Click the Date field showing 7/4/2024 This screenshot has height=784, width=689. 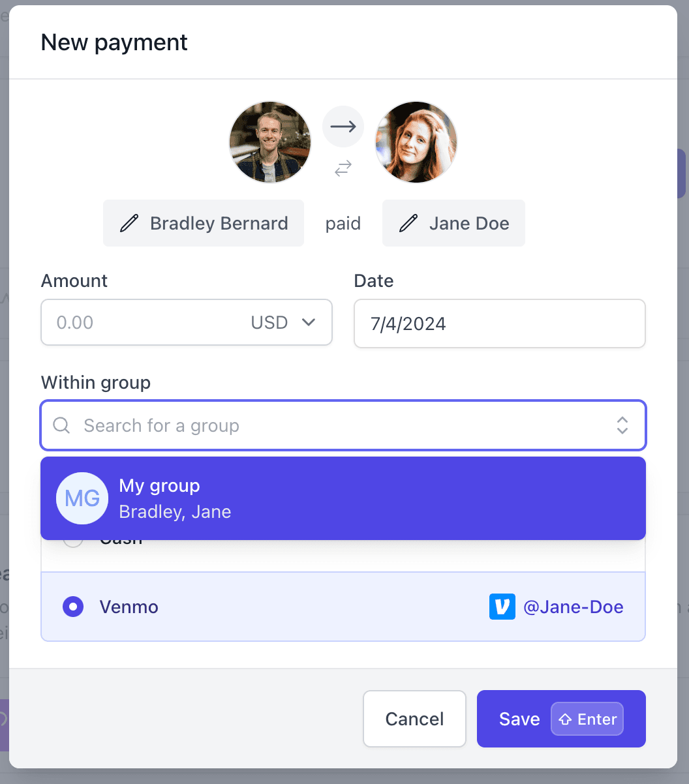[x=500, y=324]
